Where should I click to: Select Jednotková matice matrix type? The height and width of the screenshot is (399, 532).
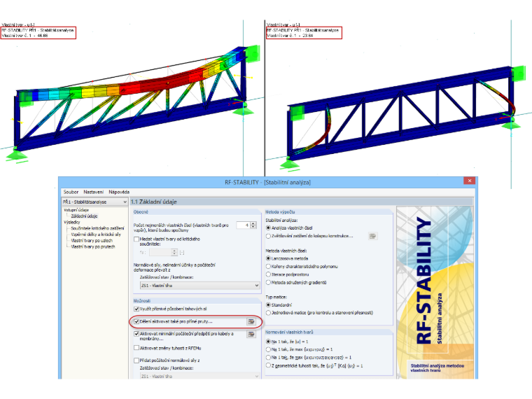[268, 313]
